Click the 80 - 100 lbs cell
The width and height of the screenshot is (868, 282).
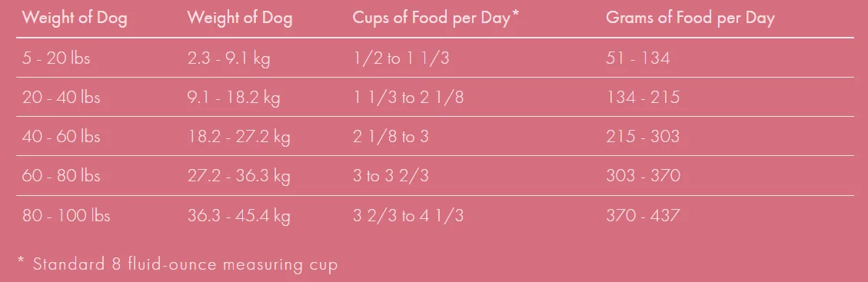coord(66,215)
